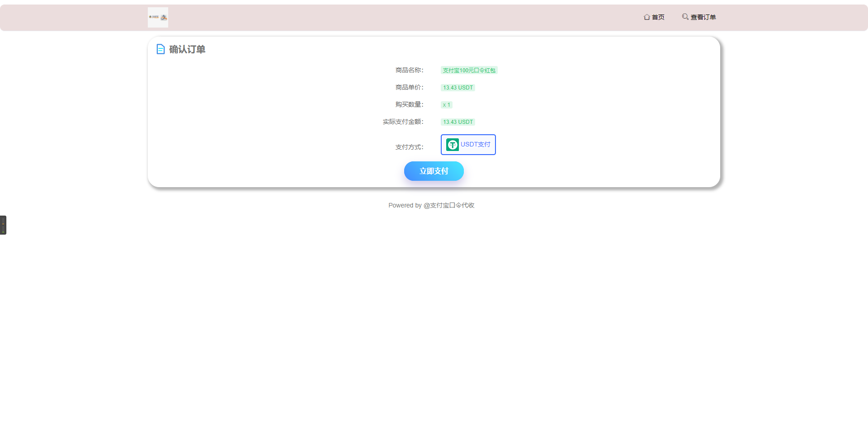The height and width of the screenshot is (424, 868).
Task: Click the 购买数量 label
Action: (410, 104)
